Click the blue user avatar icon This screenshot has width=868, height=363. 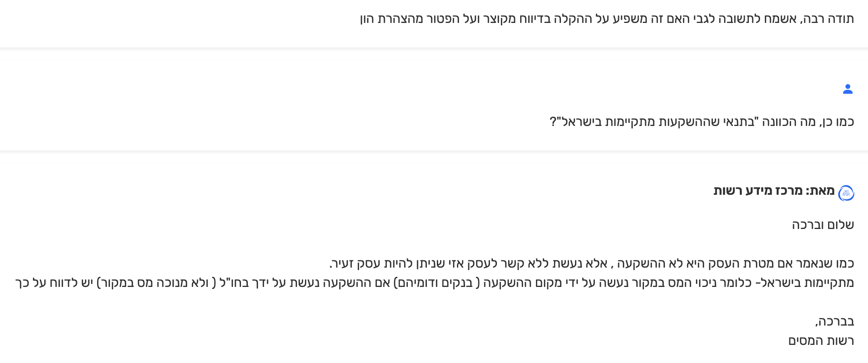pos(847,89)
